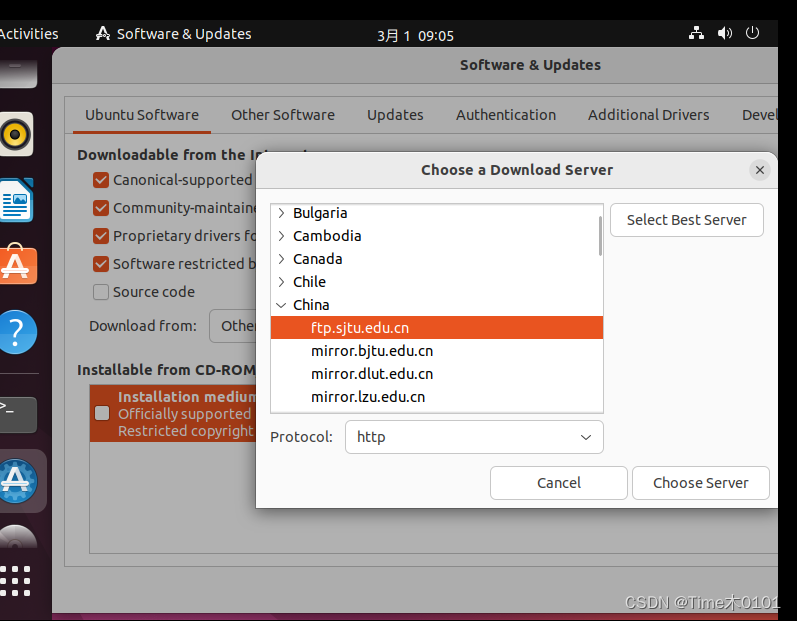This screenshot has height=621, width=797.
Task: Open the clock showing 09:05
Action: pyautogui.click(x=415, y=36)
